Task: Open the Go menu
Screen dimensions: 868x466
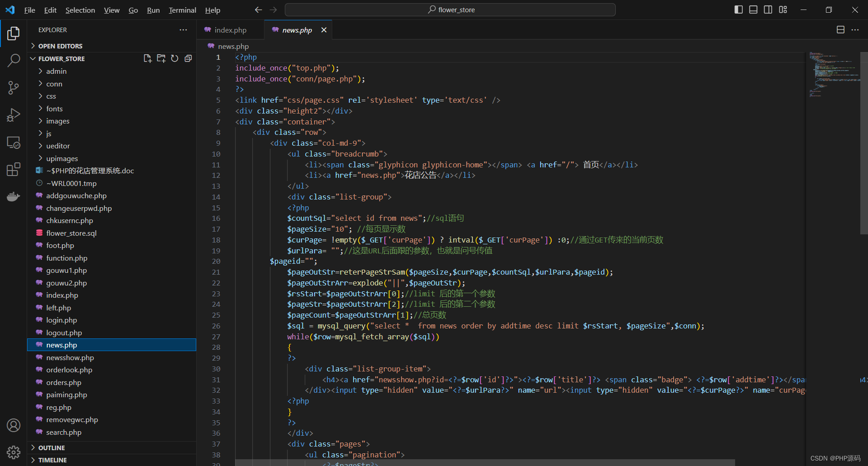Action: [133, 10]
